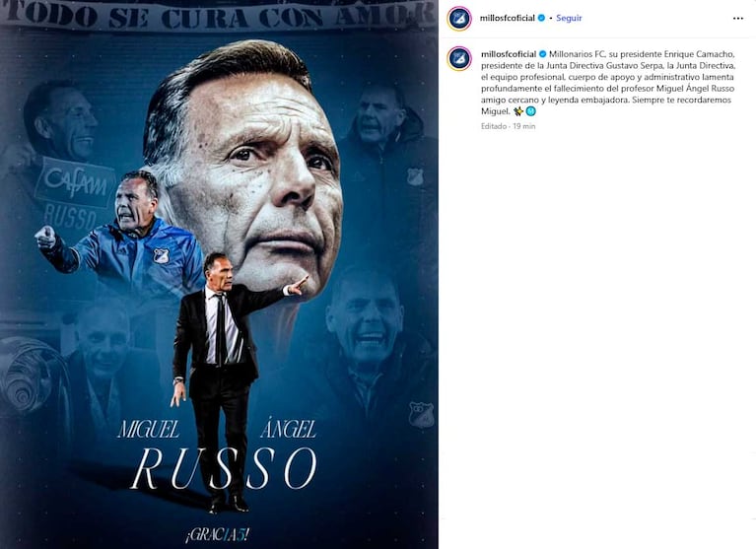Viewport: 756px width, 549px height.
Task: Open millosfcoficial profile from header username
Action: (508, 18)
